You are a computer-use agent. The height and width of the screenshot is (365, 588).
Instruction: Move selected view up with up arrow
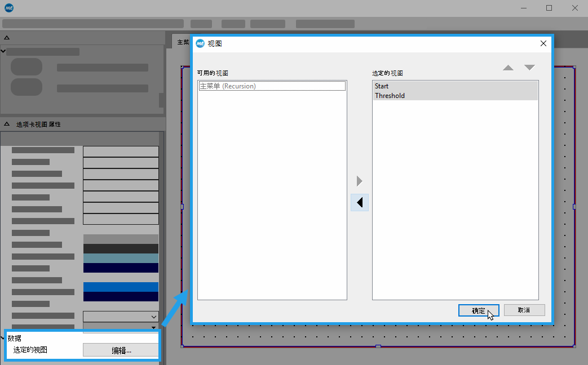coord(508,68)
